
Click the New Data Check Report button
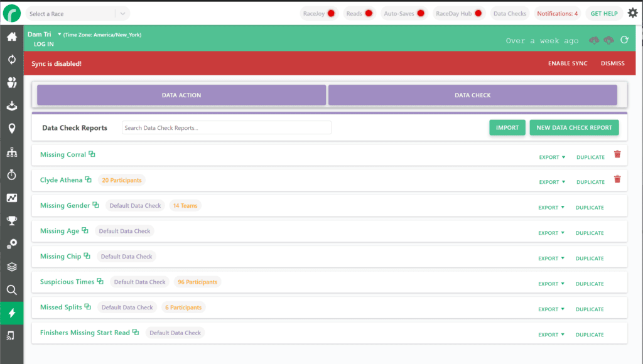(574, 127)
